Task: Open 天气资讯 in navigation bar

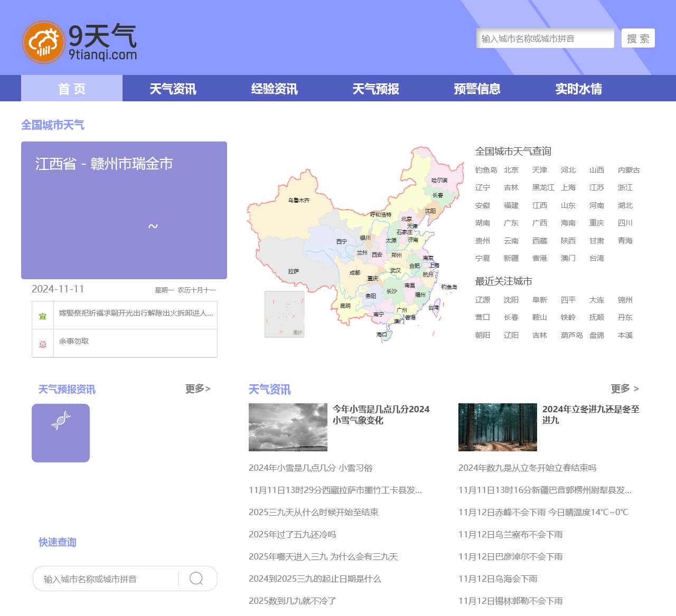Action: pos(173,89)
